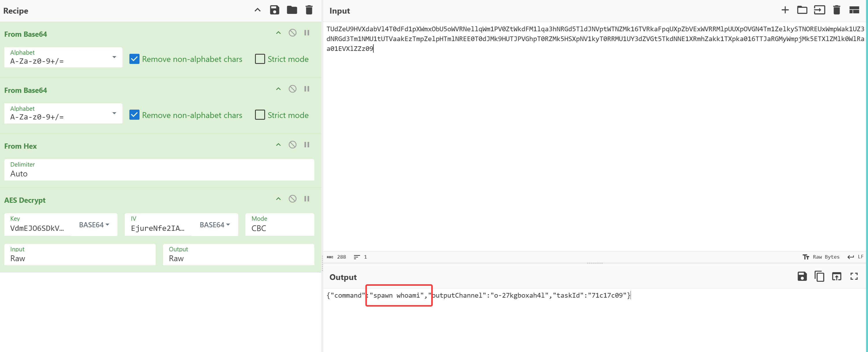The height and width of the screenshot is (352, 868).
Task: Load a recipe using the folder icon
Action: pos(292,10)
